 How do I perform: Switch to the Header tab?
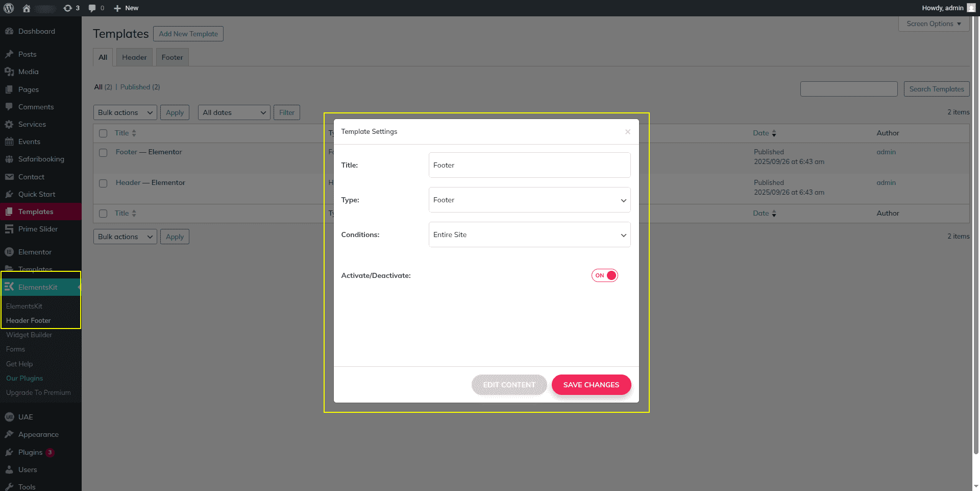134,57
